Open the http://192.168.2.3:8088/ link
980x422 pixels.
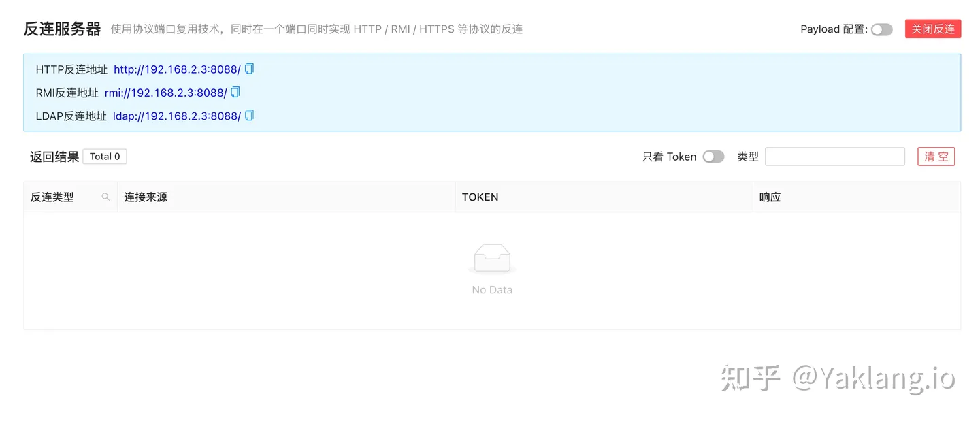pyautogui.click(x=177, y=69)
